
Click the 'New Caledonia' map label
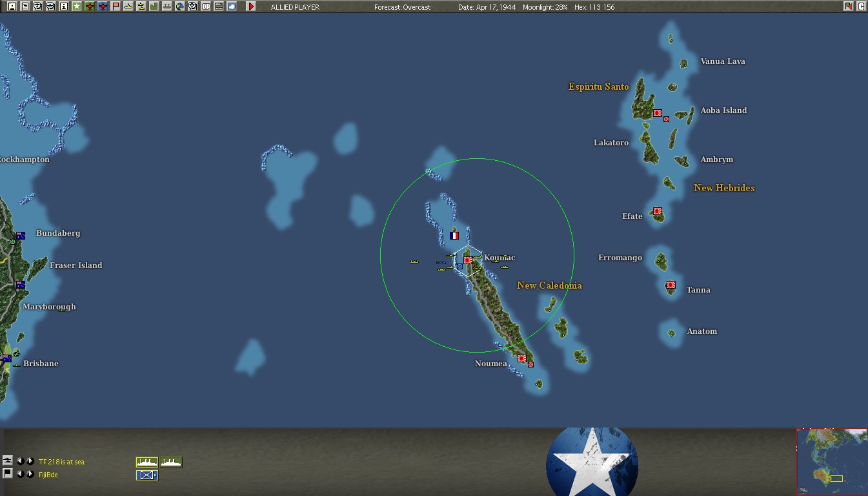pyautogui.click(x=549, y=285)
